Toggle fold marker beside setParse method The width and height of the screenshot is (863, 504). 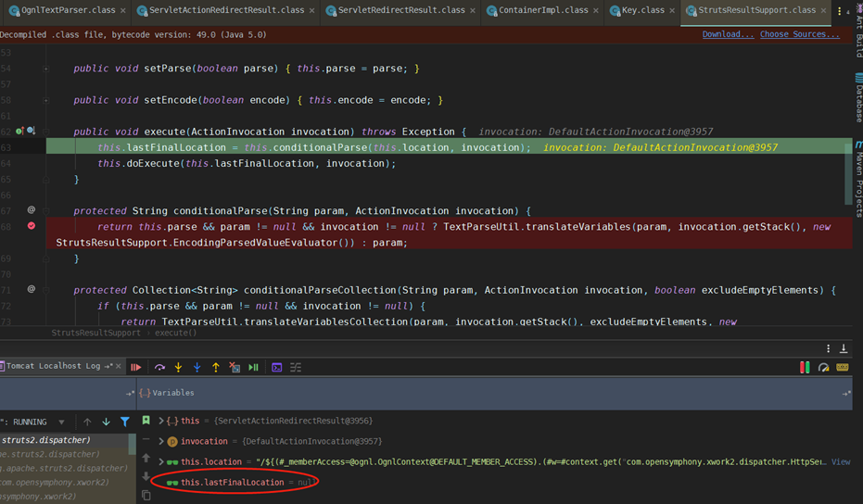point(45,69)
